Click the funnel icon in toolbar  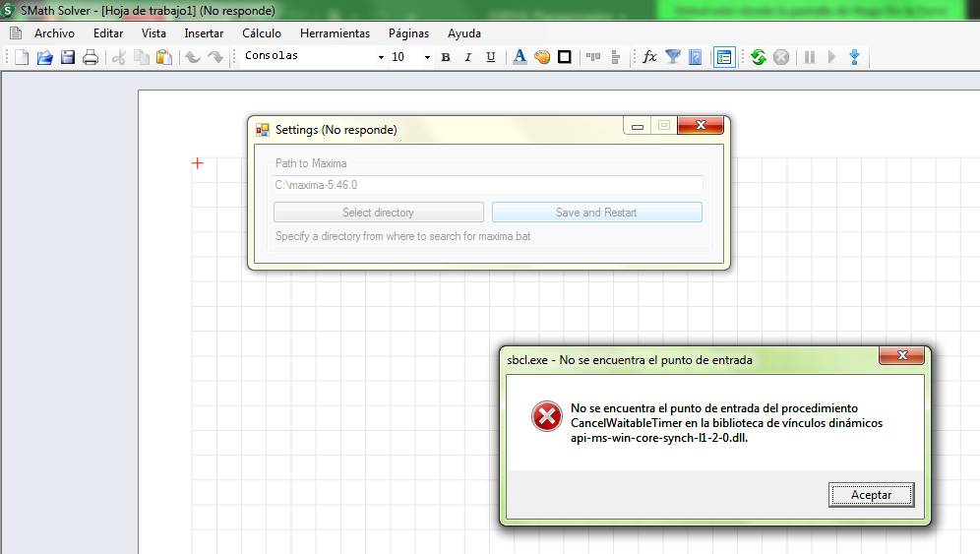tap(673, 57)
